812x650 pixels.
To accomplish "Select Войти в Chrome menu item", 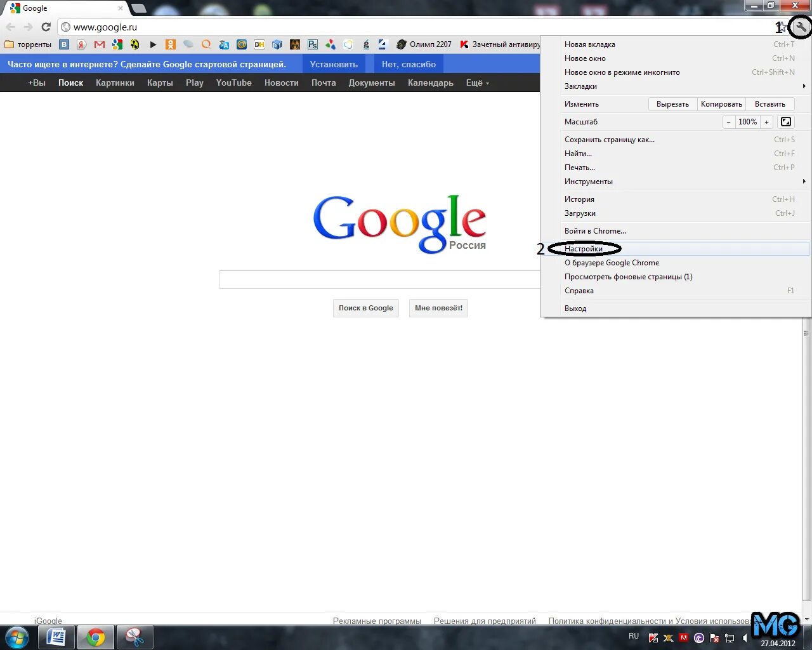I will pos(676,231).
